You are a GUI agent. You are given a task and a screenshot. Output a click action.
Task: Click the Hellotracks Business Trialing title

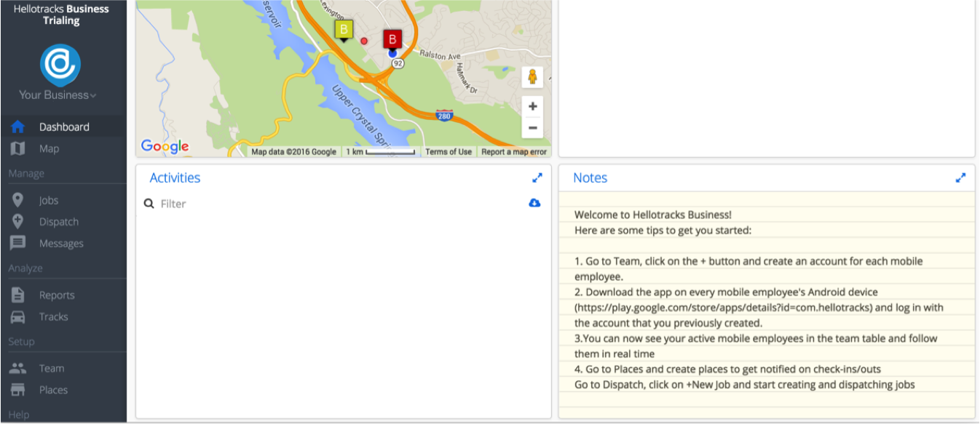[x=61, y=15]
